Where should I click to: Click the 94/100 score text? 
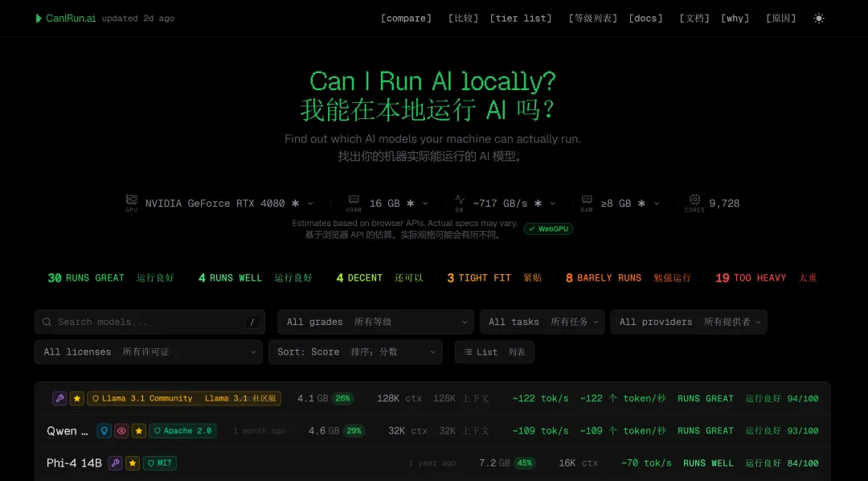(803, 398)
